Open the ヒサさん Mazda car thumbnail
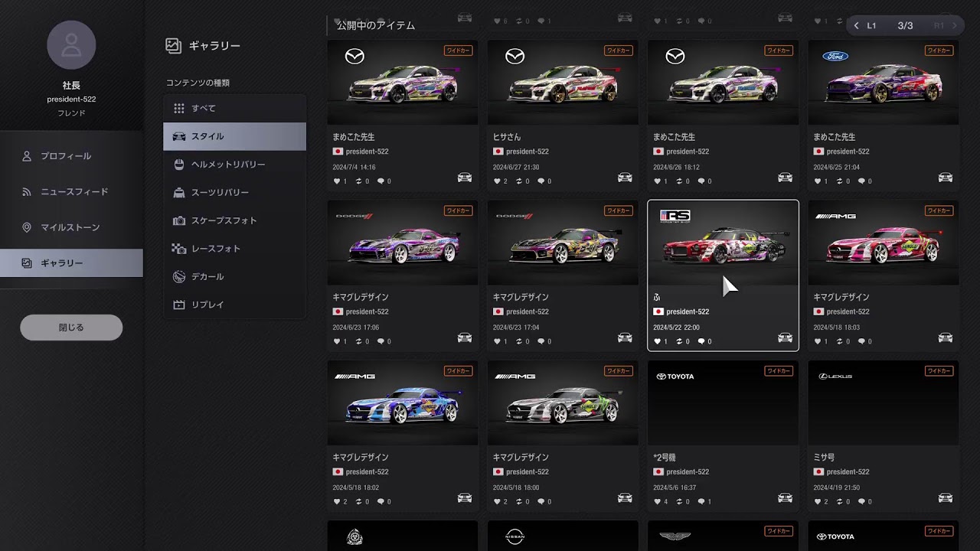Image resolution: width=980 pixels, height=551 pixels. coord(563,83)
